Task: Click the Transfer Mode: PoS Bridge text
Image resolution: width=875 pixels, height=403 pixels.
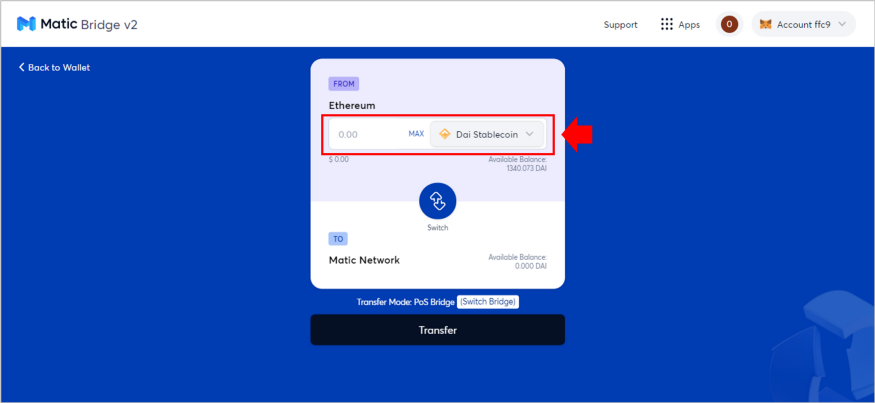Action: 406,302
